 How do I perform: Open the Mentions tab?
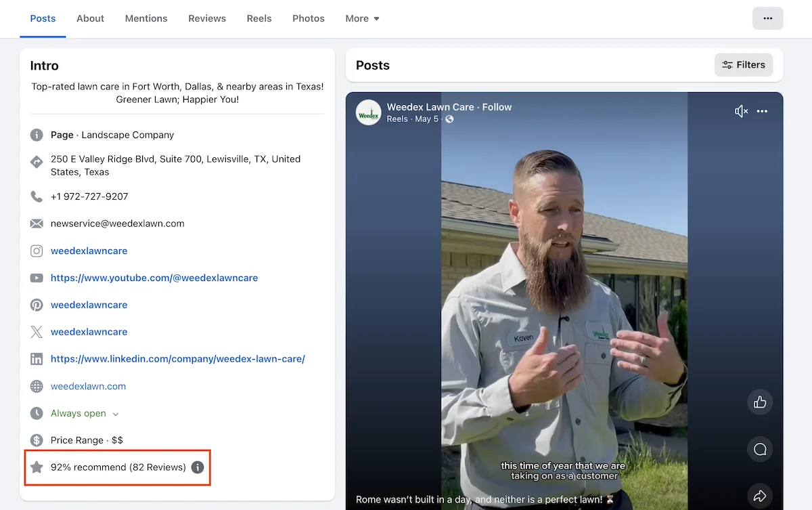pos(146,18)
